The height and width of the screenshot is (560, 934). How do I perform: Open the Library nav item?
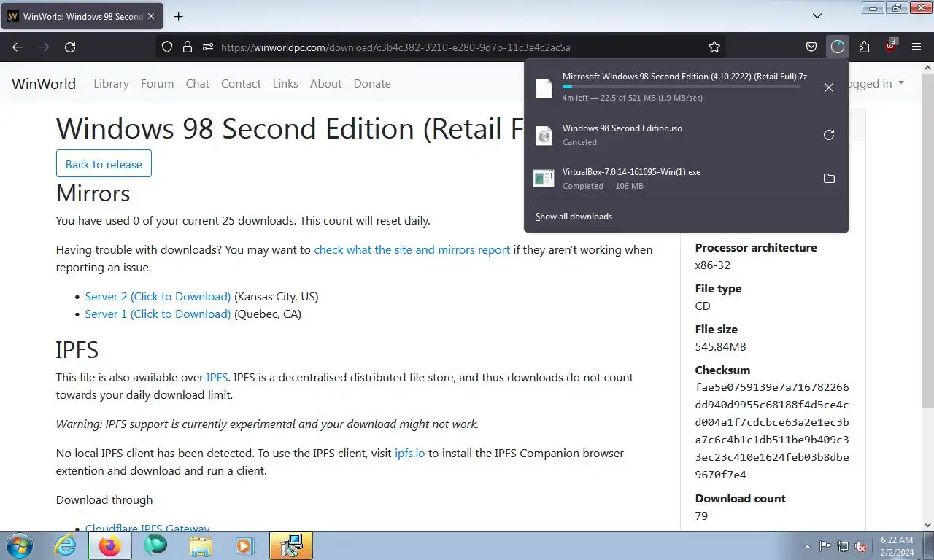tap(111, 83)
